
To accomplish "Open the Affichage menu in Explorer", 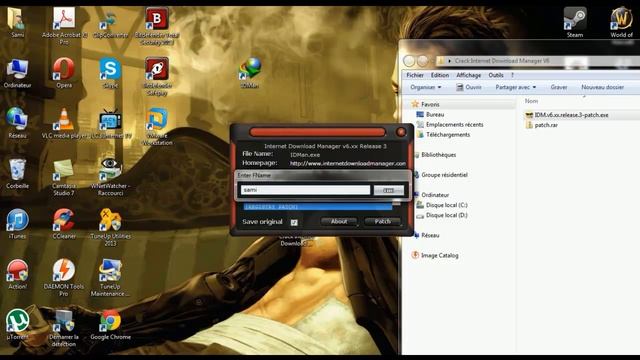I will tap(469, 75).
